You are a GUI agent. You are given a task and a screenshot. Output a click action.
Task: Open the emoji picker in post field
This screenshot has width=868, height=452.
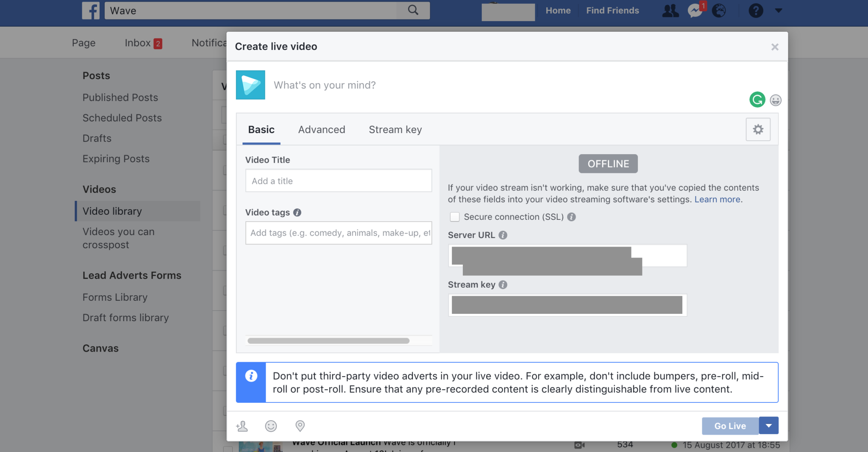click(x=776, y=100)
